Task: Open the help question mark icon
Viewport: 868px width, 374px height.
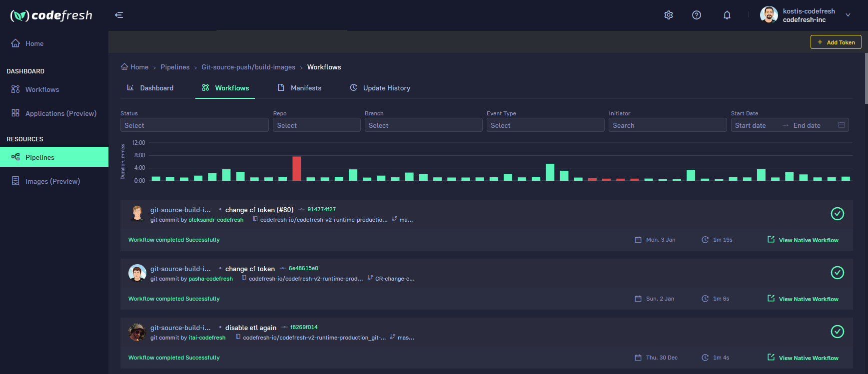Action: [697, 15]
